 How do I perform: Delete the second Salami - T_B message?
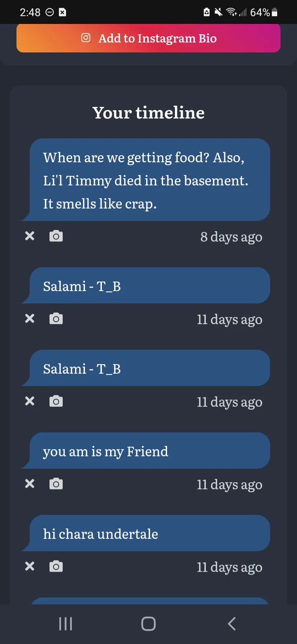point(30,401)
